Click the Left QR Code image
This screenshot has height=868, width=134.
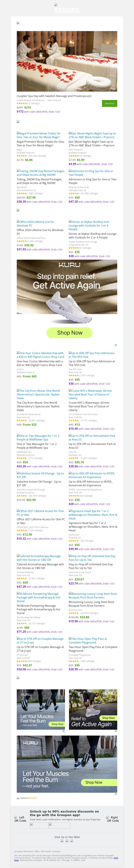pos(20,819)
